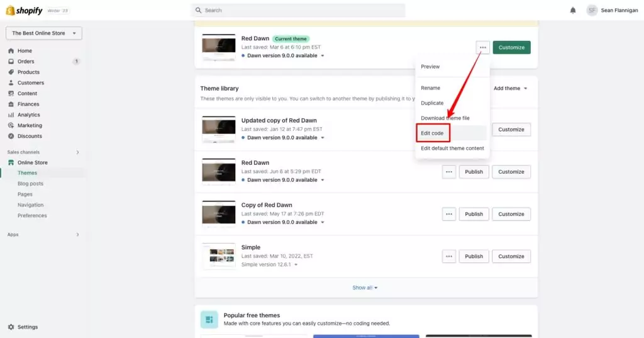The image size is (644, 338).
Task: Open the Sean Flannigan avatar menu
Action: 592,10
